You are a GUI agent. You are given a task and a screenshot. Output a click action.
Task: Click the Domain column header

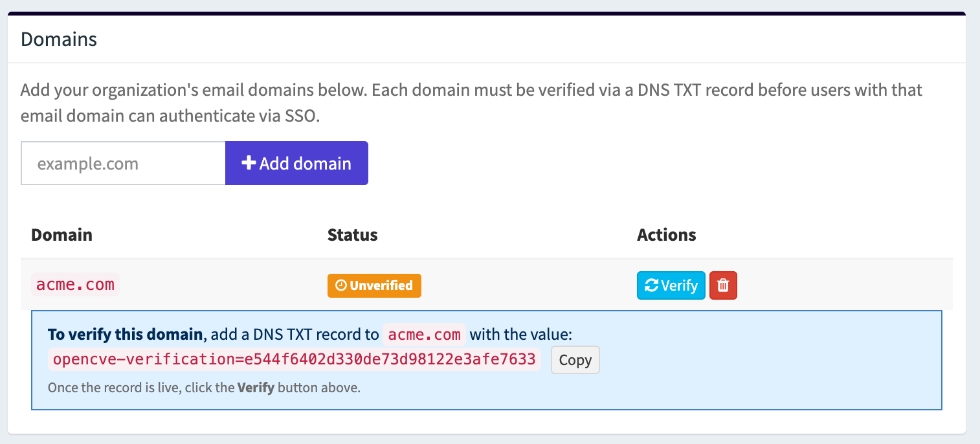pos(61,235)
